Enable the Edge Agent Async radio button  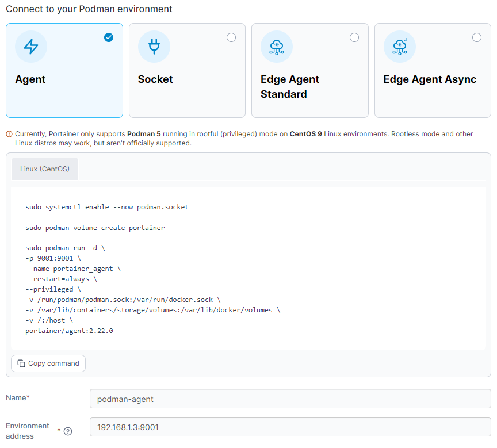click(477, 37)
